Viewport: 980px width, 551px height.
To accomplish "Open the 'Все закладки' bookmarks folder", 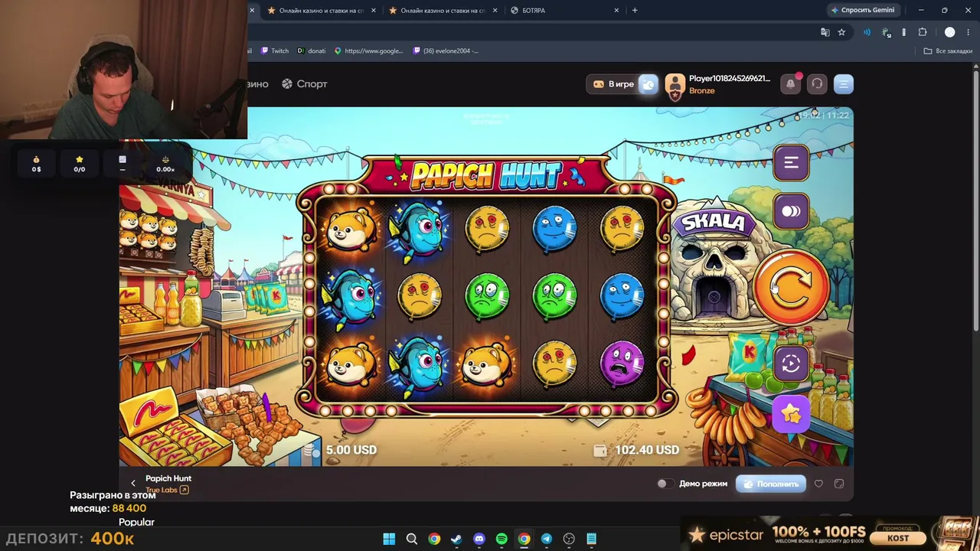I will [x=948, y=51].
